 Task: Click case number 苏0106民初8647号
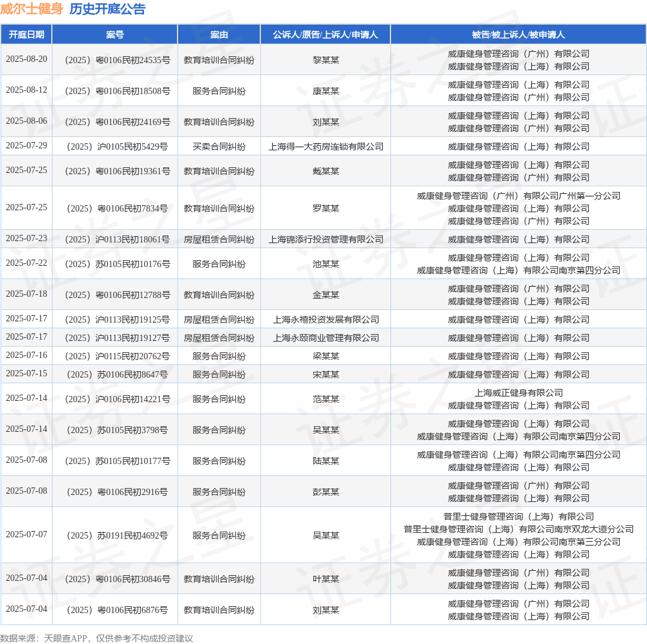click(x=118, y=375)
